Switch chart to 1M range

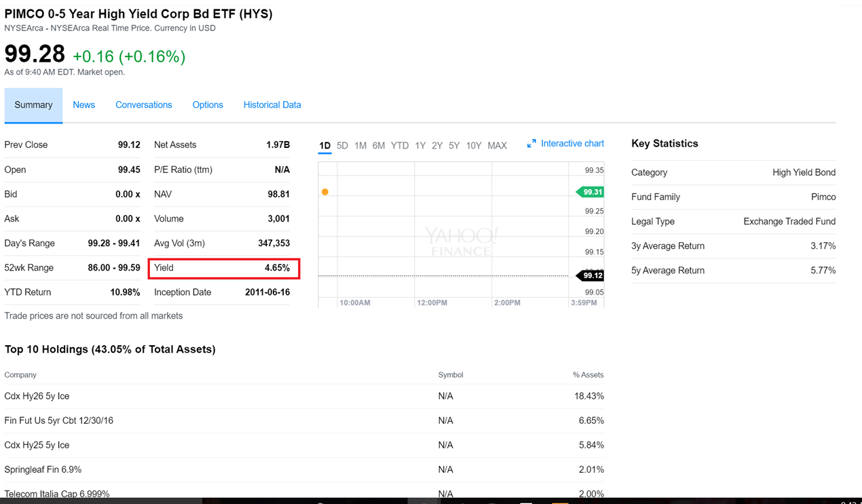[x=360, y=145]
